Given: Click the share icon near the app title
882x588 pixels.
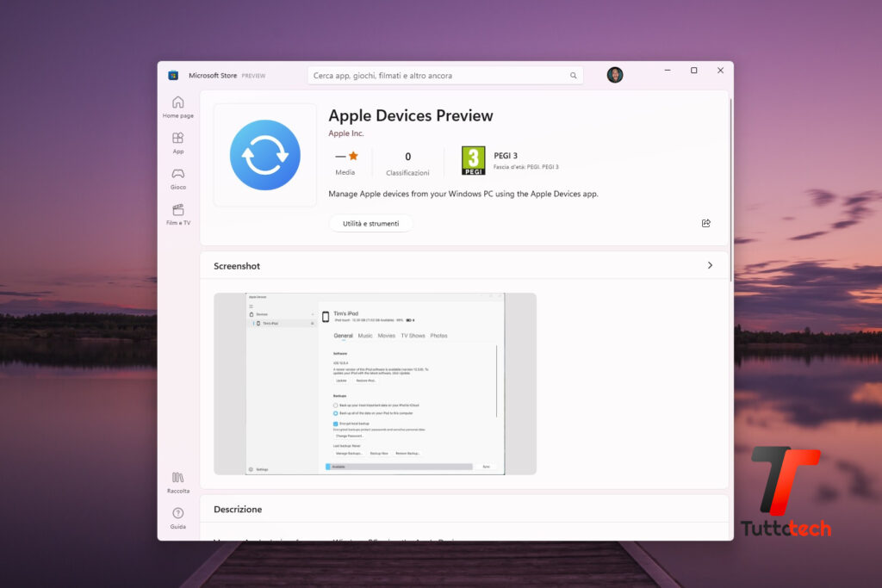Looking at the screenshot, I should tap(705, 223).
